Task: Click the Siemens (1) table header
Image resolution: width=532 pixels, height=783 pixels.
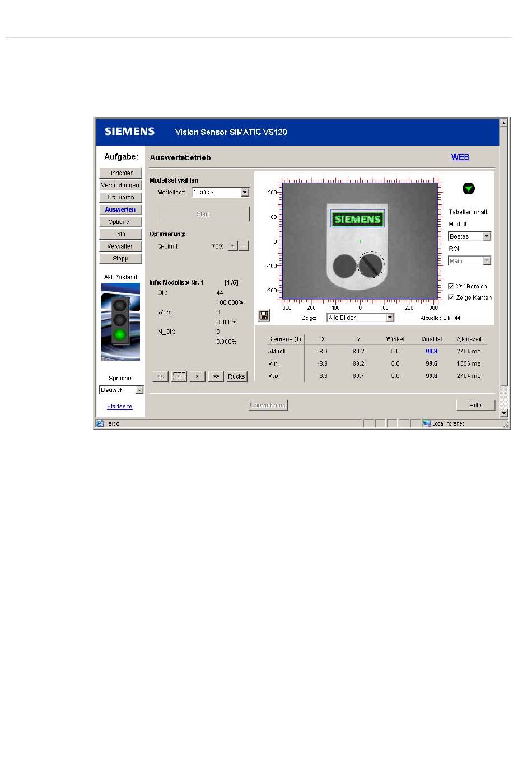Action: pyautogui.click(x=284, y=339)
